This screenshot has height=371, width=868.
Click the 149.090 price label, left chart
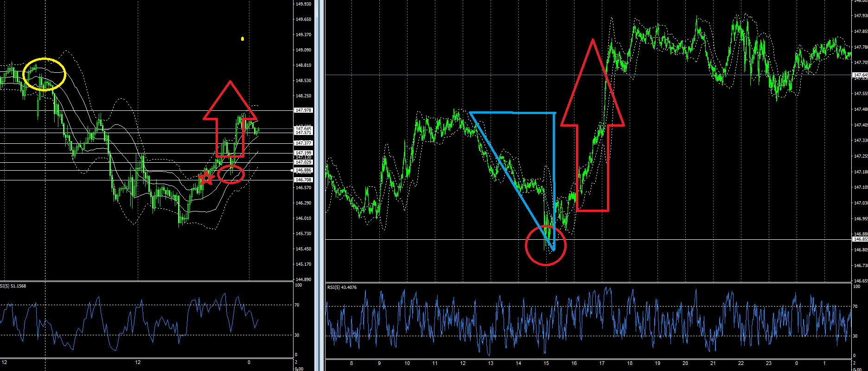(303, 50)
